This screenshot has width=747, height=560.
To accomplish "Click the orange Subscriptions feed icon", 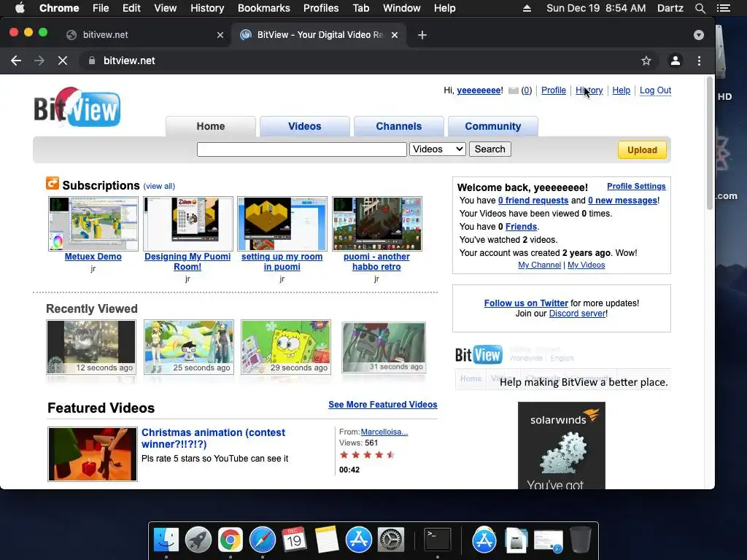I will click(53, 183).
